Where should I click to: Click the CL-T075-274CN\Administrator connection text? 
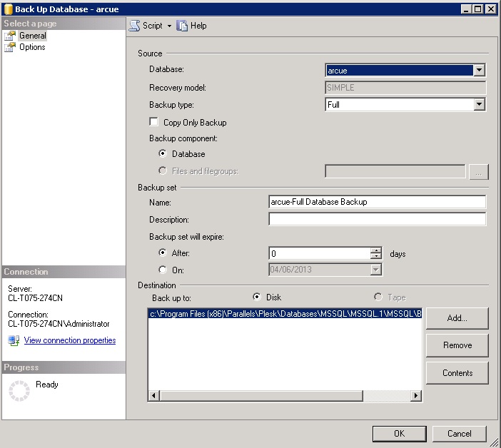(x=59, y=324)
